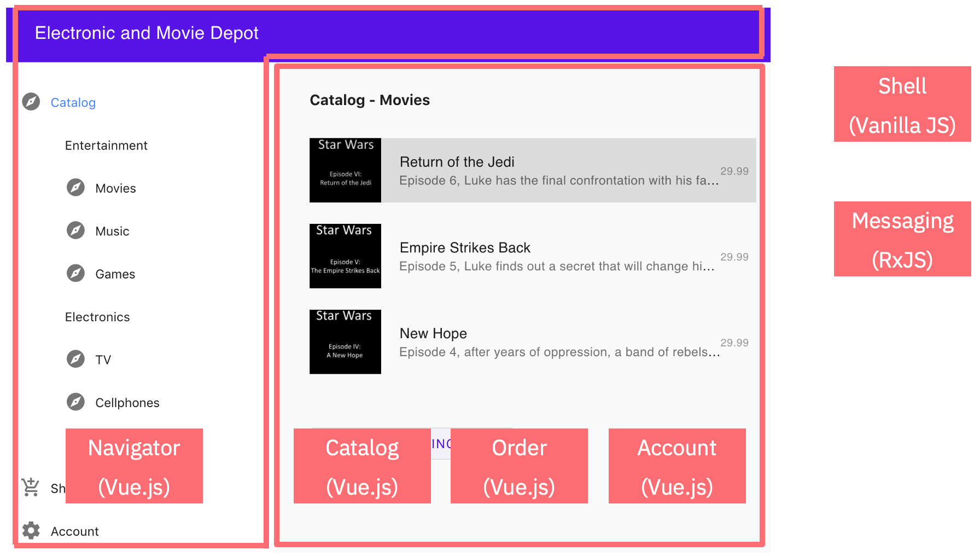Click the Return of the Jedi poster thumbnail

point(345,170)
